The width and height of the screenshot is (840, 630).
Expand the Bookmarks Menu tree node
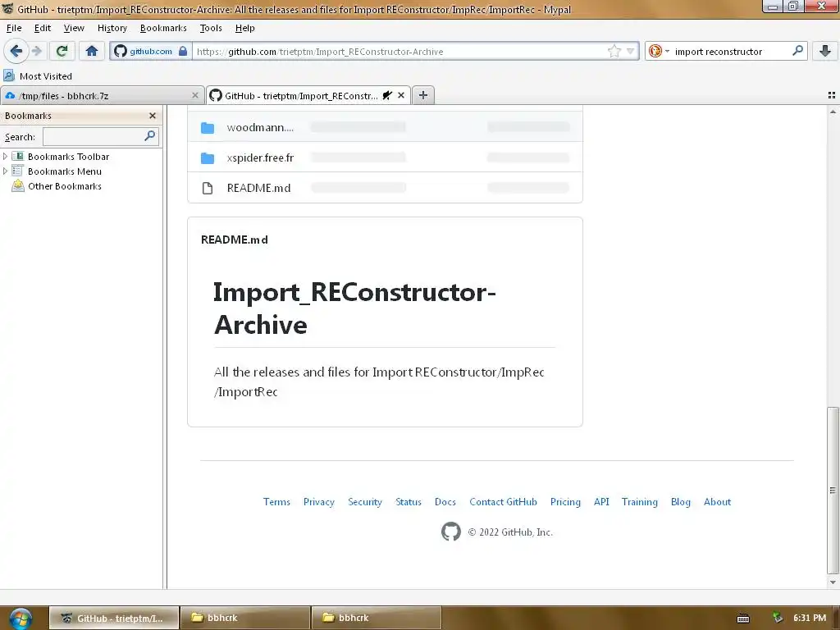coord(6,171)
